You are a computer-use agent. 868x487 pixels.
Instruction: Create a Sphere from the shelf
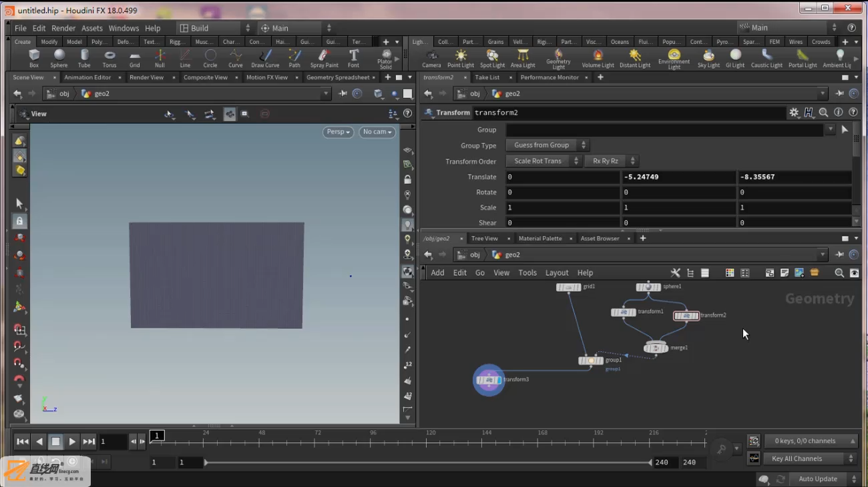59,58
